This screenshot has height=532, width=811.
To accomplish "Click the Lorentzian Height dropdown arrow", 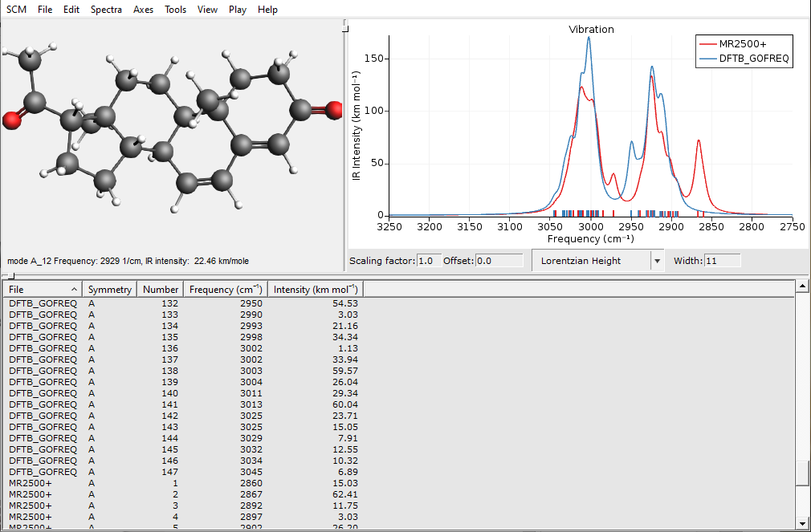I will click(x=657, y=261).
